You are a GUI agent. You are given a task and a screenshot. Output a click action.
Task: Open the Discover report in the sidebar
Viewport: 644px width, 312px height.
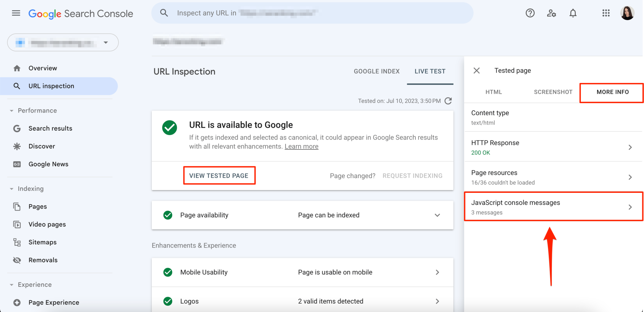coord(42,146)
